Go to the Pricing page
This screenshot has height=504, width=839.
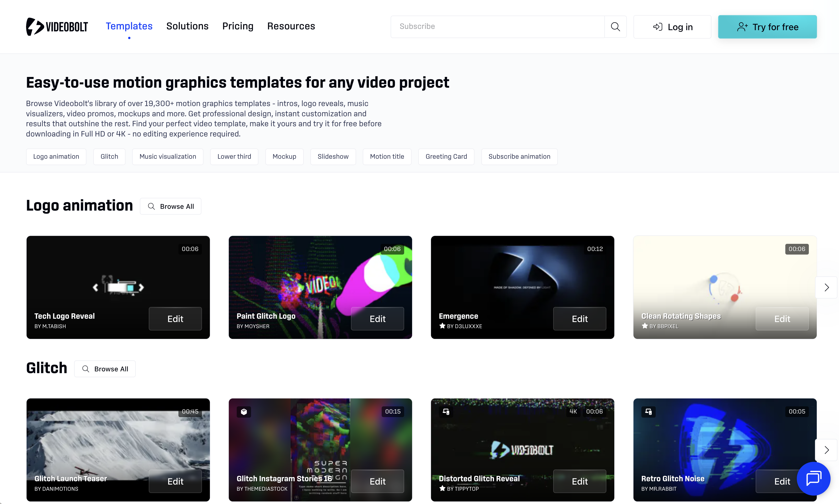point(238,26)
